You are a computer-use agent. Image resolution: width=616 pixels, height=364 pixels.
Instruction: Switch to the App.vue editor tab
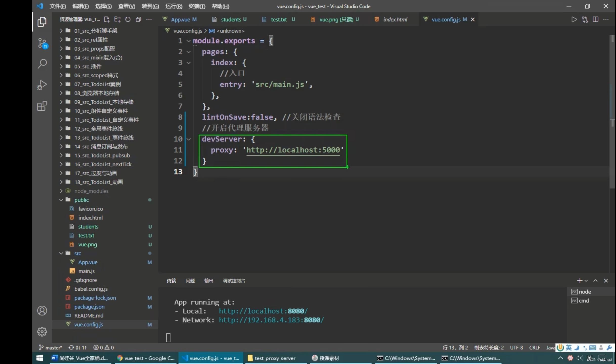[180, 19]
